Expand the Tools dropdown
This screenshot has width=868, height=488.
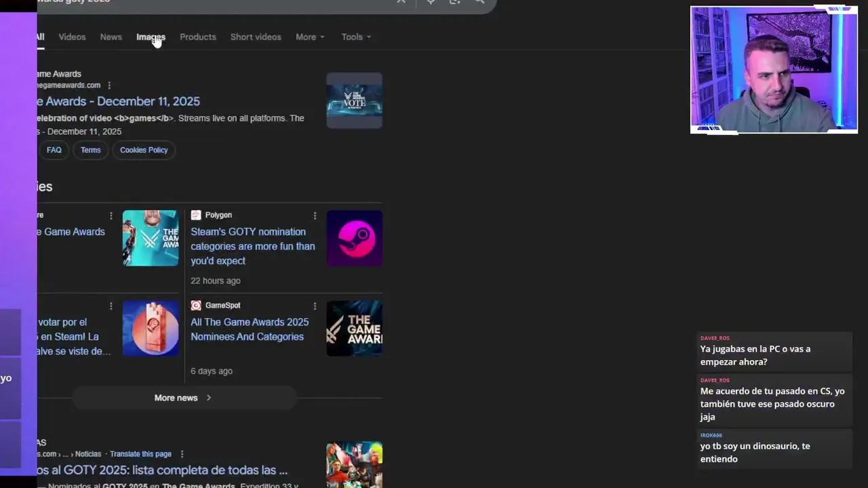pyautogui.click(x=356, y=37)
